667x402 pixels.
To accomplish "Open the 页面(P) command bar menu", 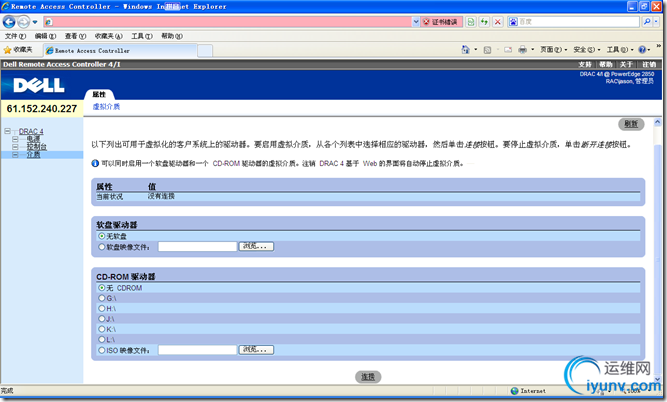I will 553,50.
